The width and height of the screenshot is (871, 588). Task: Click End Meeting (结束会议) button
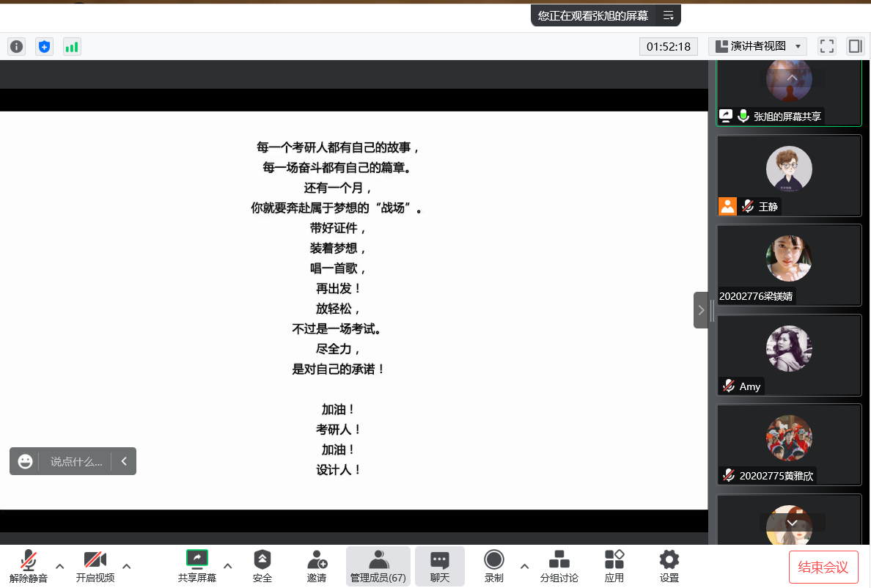coord(823,567)
